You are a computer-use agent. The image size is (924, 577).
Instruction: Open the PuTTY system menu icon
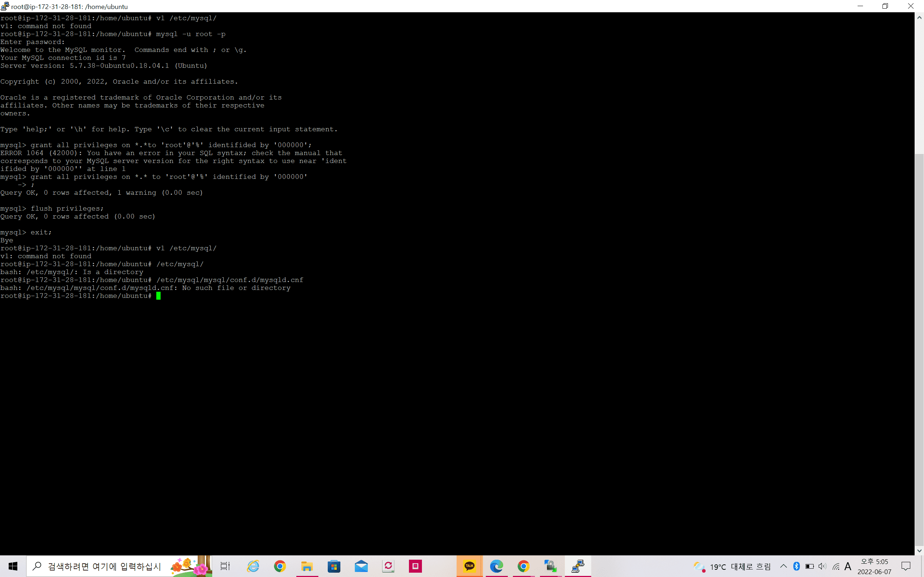coord(5,6)
